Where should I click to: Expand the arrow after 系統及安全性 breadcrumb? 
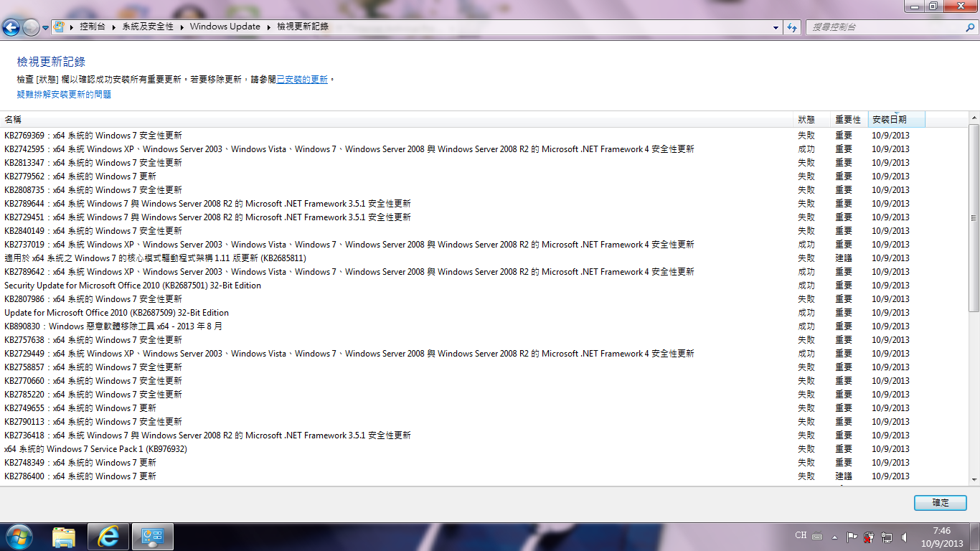[x=182, y=27]
